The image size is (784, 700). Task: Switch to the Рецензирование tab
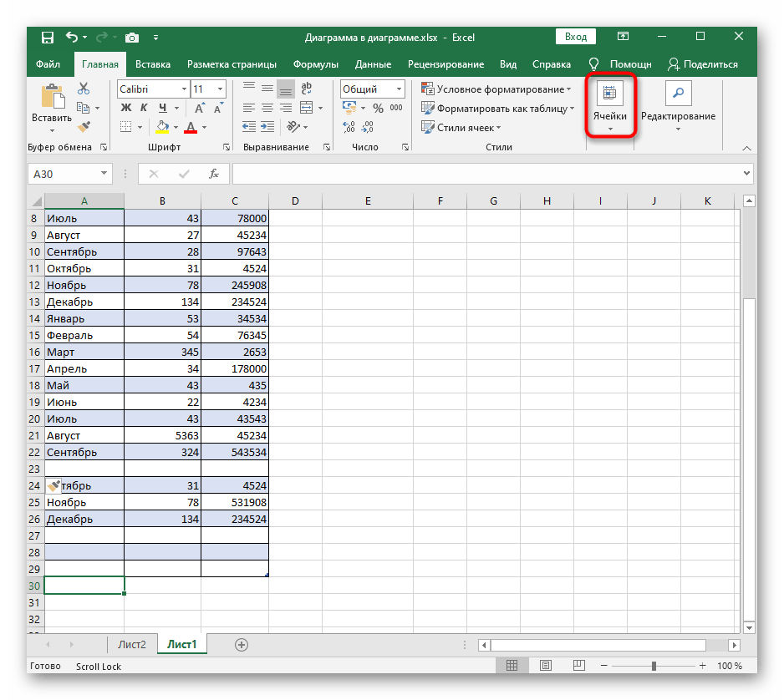pos(446,64)
